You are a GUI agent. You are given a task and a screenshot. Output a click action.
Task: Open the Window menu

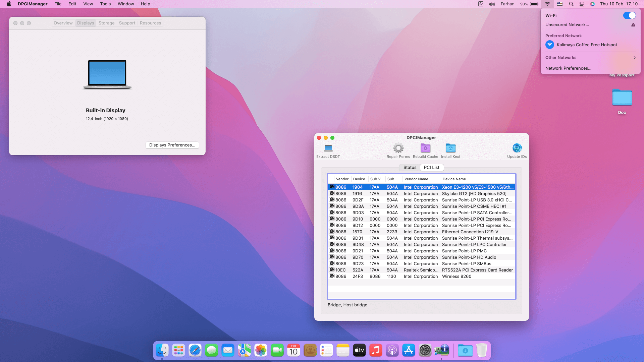tap(126, 4)
